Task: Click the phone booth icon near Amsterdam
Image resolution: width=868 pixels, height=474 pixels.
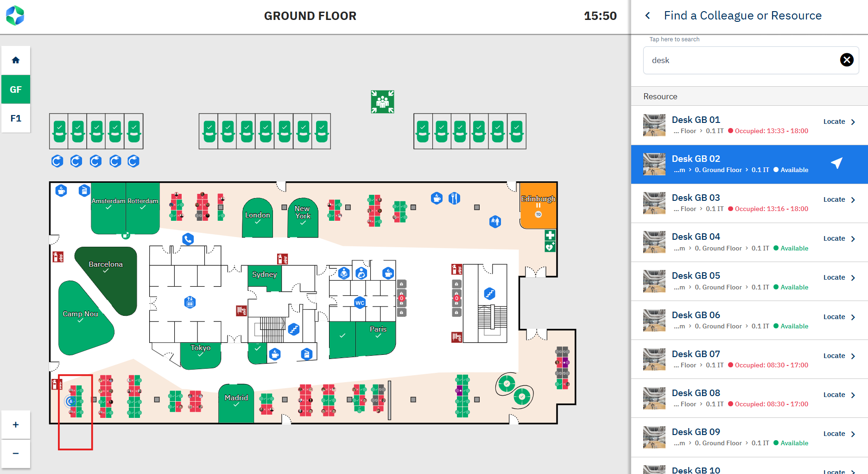Action: (x=188, y=239)
